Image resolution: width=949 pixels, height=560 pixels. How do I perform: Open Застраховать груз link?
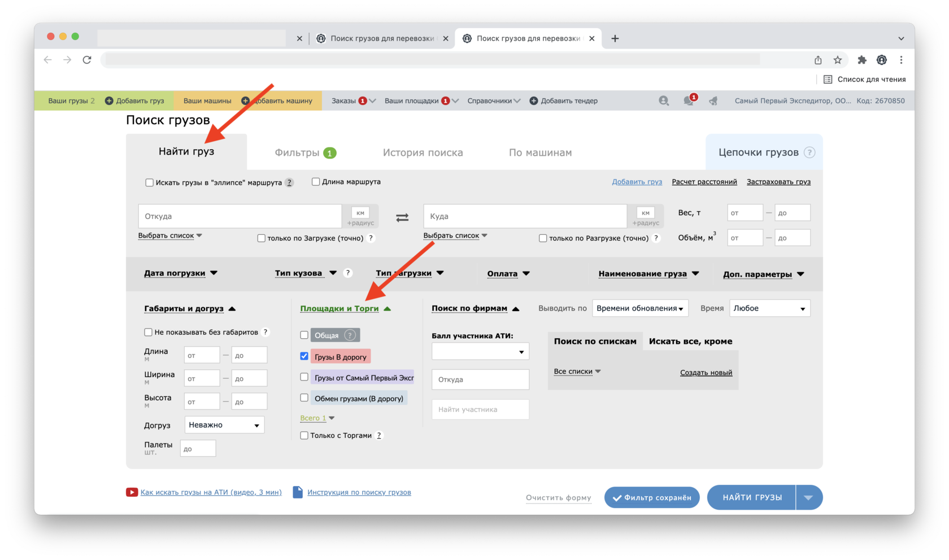click(778, 182)
